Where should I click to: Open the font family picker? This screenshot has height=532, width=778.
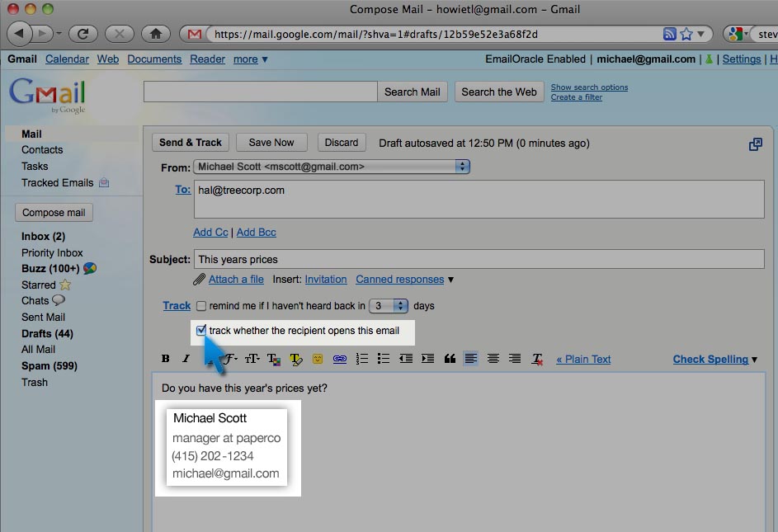230,359
